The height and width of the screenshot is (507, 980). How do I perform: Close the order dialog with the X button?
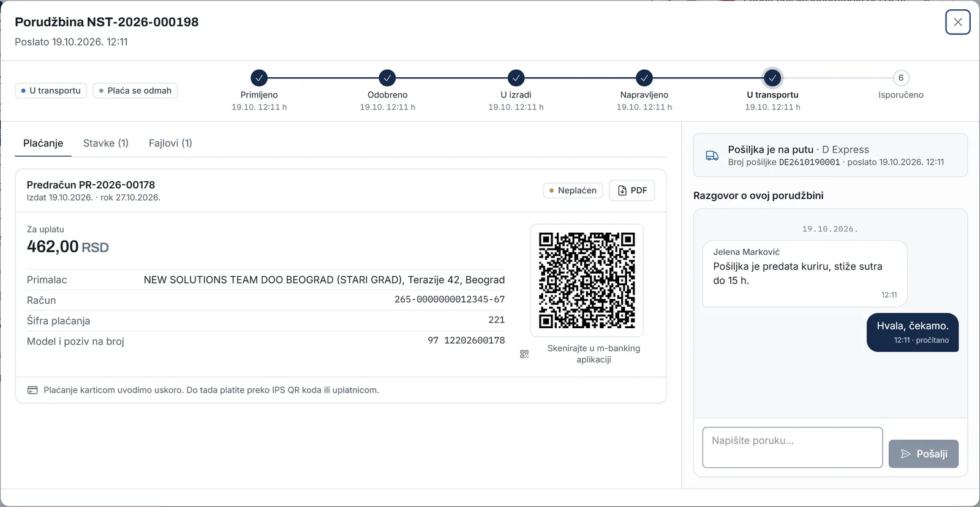(957, 22)
